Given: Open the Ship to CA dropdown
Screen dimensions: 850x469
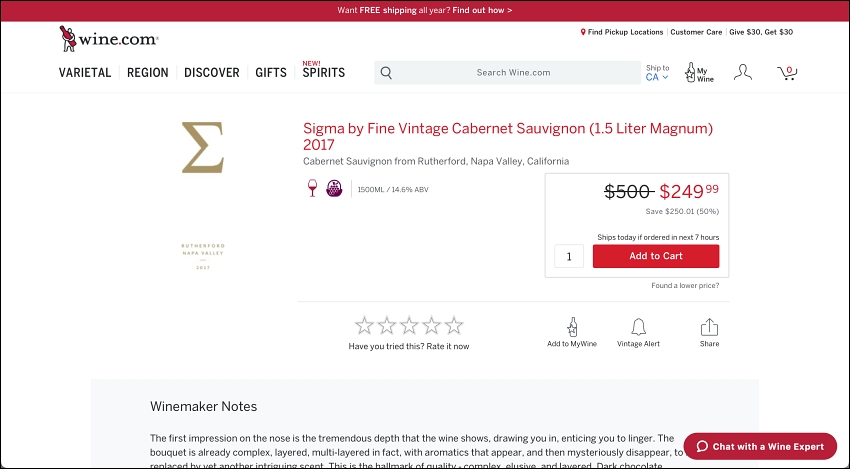Looking at the screenshot, I should [x=657, y=73].
